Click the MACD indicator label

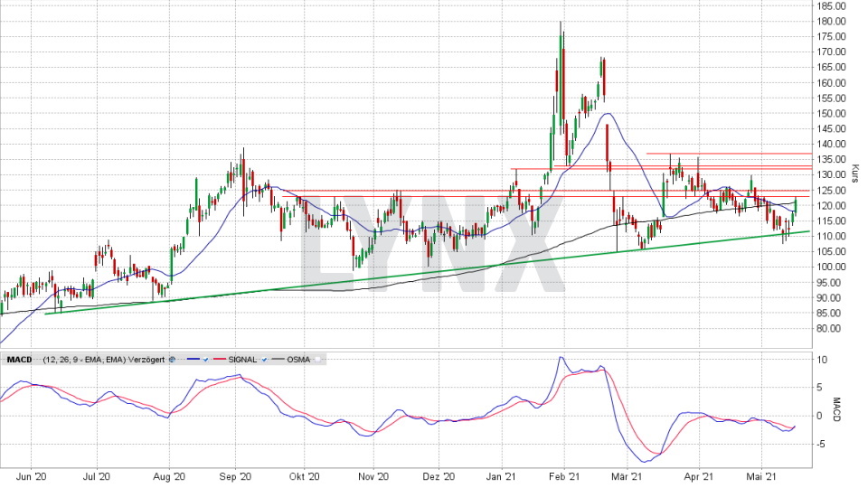(x=19, y=360)
